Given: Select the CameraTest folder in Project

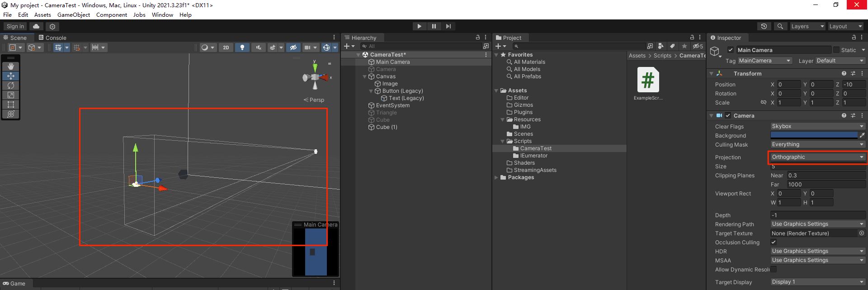Looking at the screenshot, I should 535,148.
